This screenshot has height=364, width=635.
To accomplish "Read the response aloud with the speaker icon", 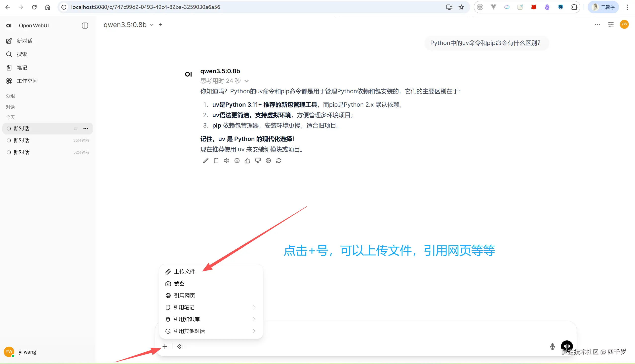I will tap(227, 161).
